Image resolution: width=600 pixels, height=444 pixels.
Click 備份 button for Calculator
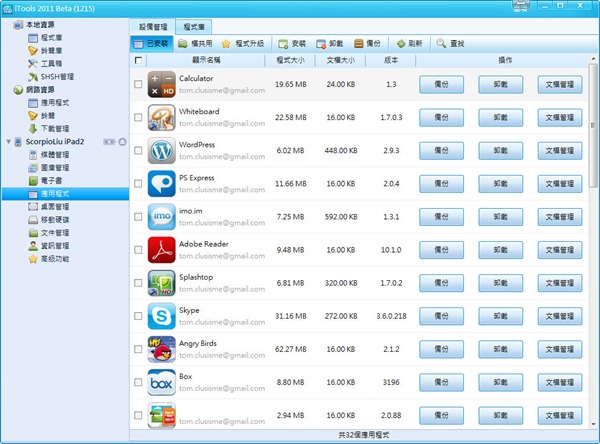tap(441, 84)
